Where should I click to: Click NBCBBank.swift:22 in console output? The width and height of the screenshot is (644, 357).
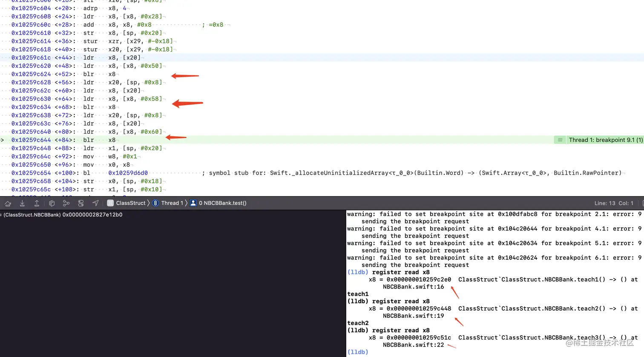413,345
